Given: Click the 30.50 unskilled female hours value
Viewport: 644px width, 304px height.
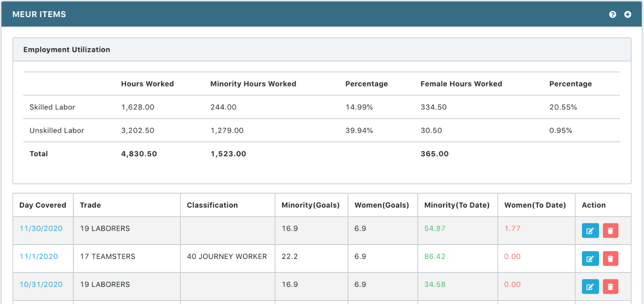Looking at the screenshot, I should click(431, 131).
